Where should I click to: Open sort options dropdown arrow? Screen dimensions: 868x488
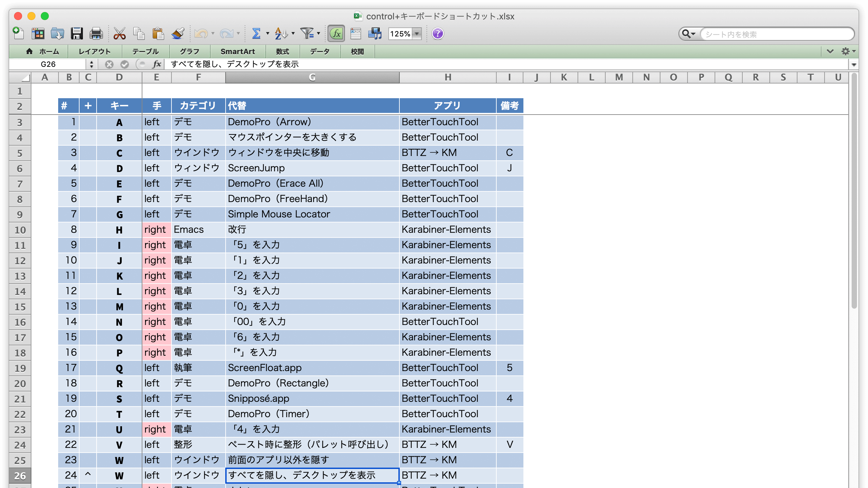pyautogui.click(x=293, y=33)
